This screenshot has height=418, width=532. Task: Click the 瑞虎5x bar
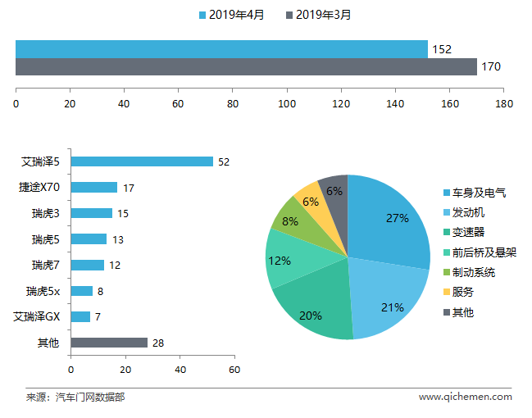point(82,291)
